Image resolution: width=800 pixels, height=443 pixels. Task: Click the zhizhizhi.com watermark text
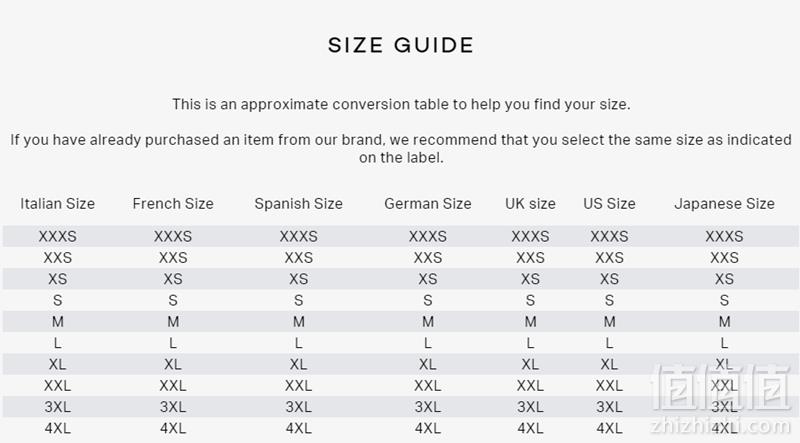coord(720,427)
